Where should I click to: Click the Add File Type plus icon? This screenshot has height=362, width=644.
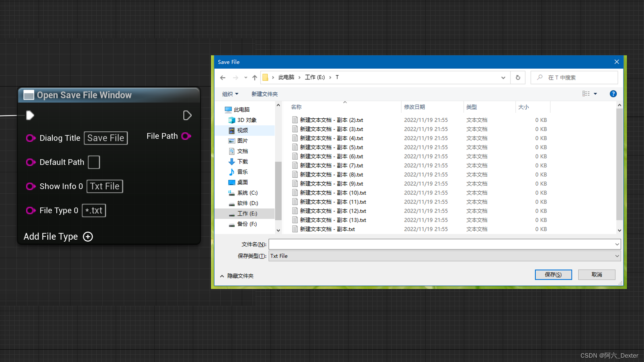tap(88, 237)
